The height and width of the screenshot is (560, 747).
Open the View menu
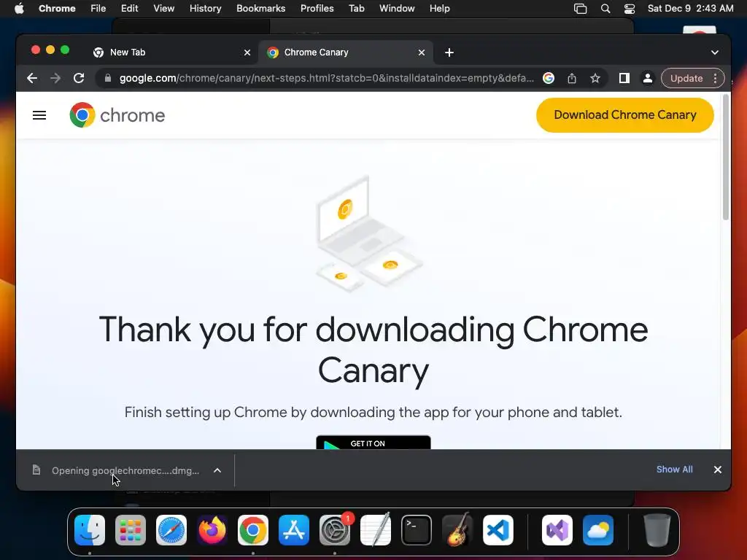click(164, 9)
